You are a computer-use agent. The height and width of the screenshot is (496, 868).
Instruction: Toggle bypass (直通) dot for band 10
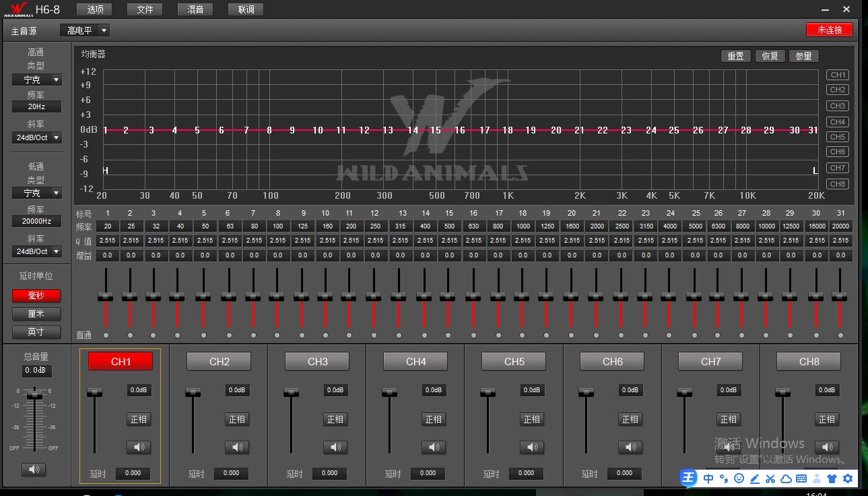325,335
